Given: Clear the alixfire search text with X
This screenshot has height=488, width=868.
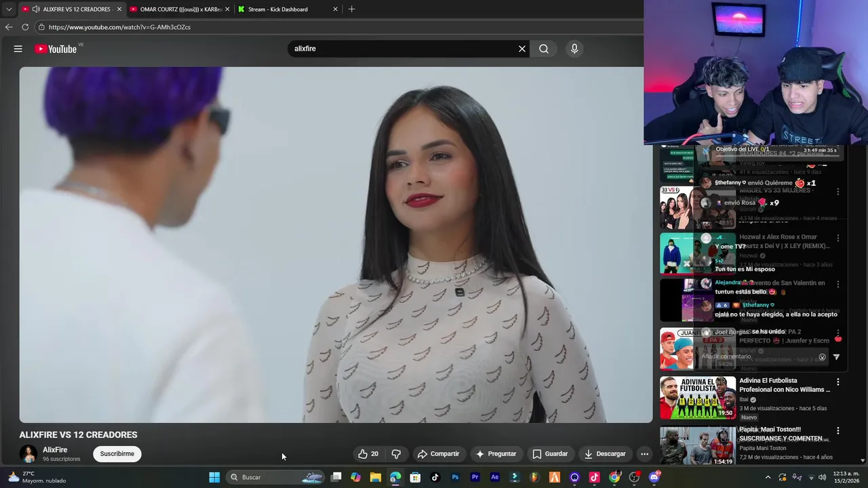Looking at the screenshot, I should [522, 49].
